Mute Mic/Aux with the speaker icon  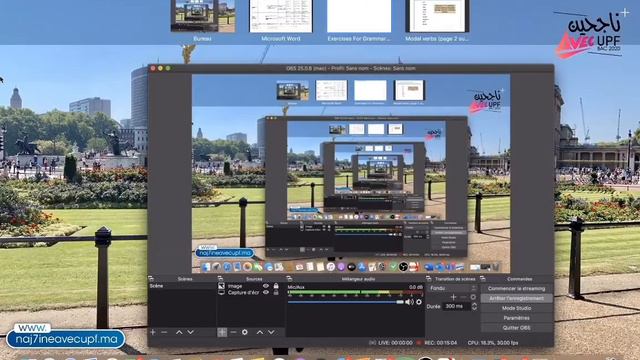409,302
